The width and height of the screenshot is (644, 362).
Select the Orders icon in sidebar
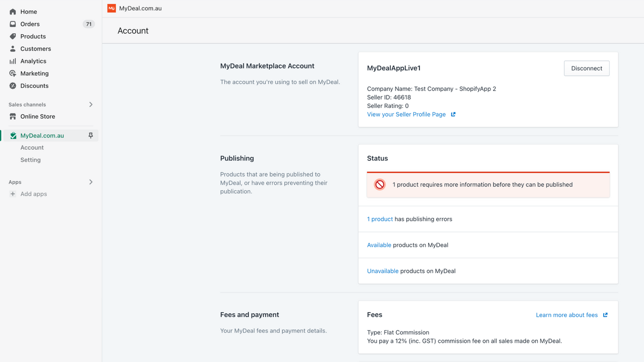(12, 24)
